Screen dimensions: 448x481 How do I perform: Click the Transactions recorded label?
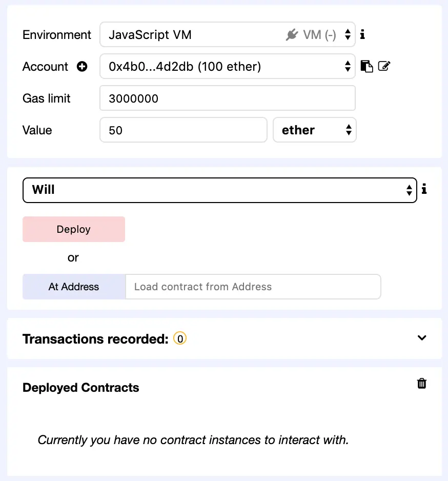click(x=95, y=339)
